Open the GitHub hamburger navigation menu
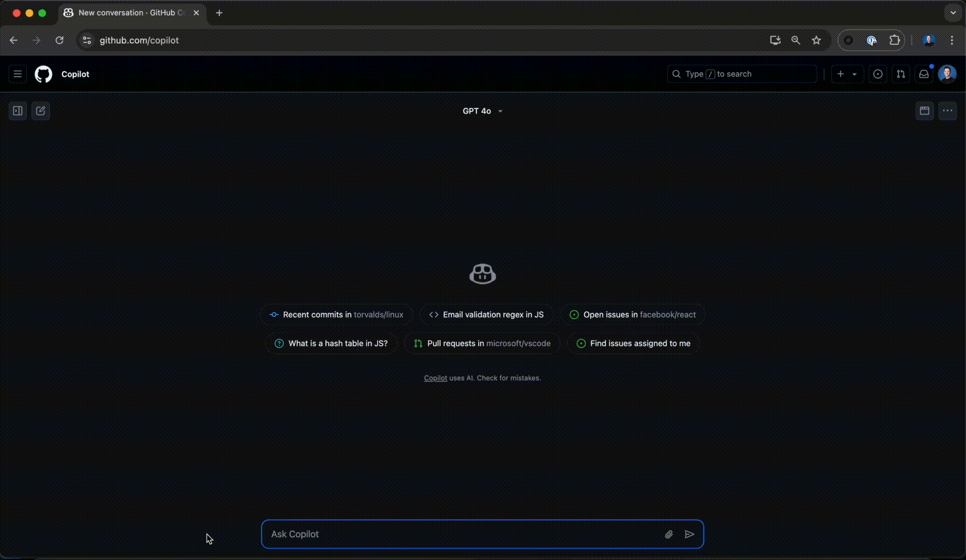Screen dimensions: 966x560 (18, 74)
